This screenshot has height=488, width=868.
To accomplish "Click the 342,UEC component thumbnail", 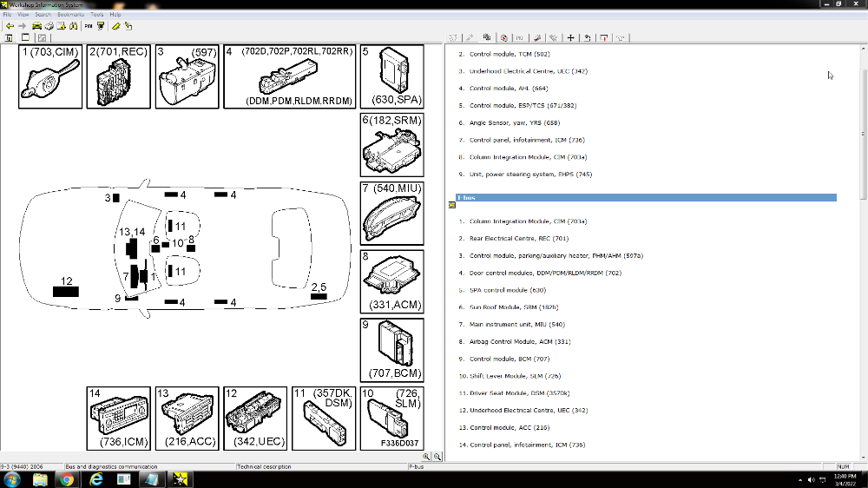I will pyautogui.click(x=255, y=419).
